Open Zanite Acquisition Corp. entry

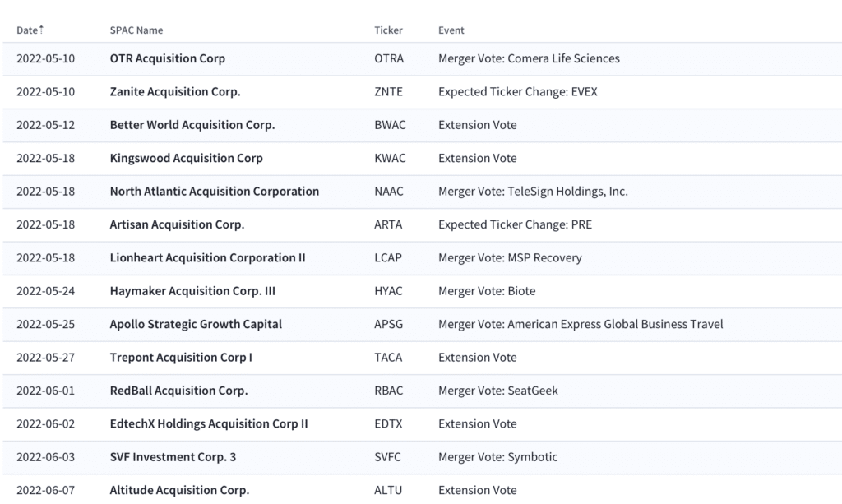coord(174,92)
